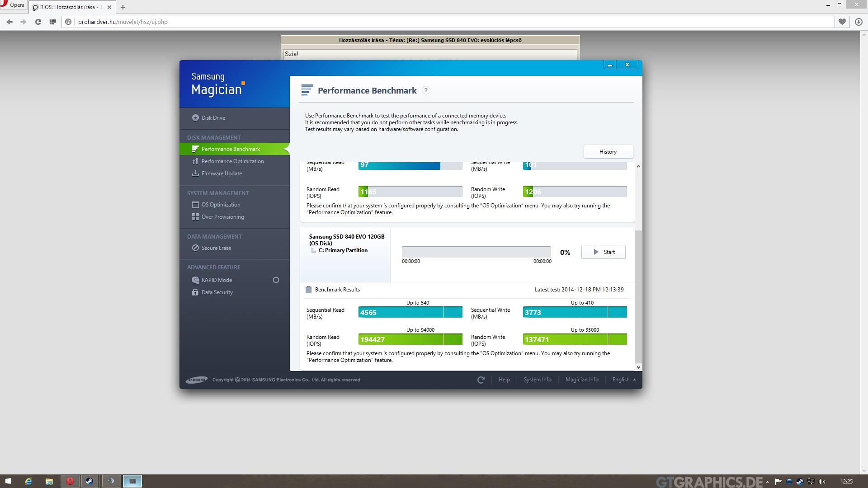Open benchmark History
Viewport: 868px width, 488px height.
coord(608,151)
